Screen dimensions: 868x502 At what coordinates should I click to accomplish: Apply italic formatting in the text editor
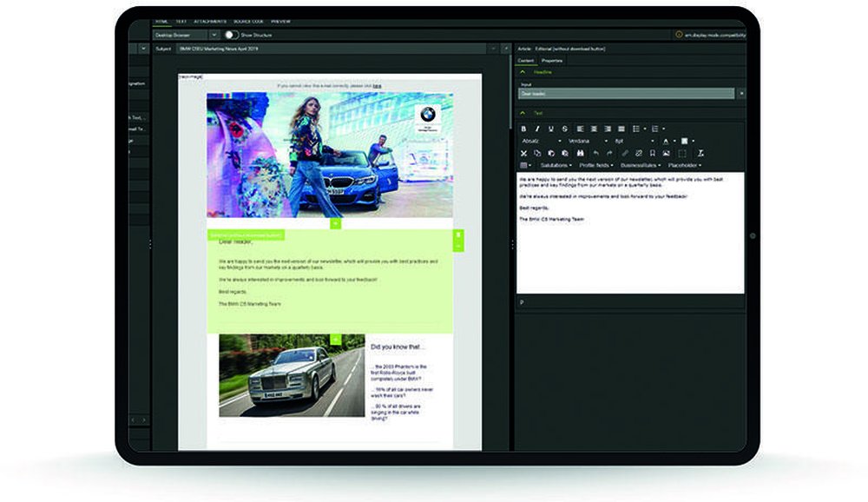pyautogui.click(x=537, y=129)
